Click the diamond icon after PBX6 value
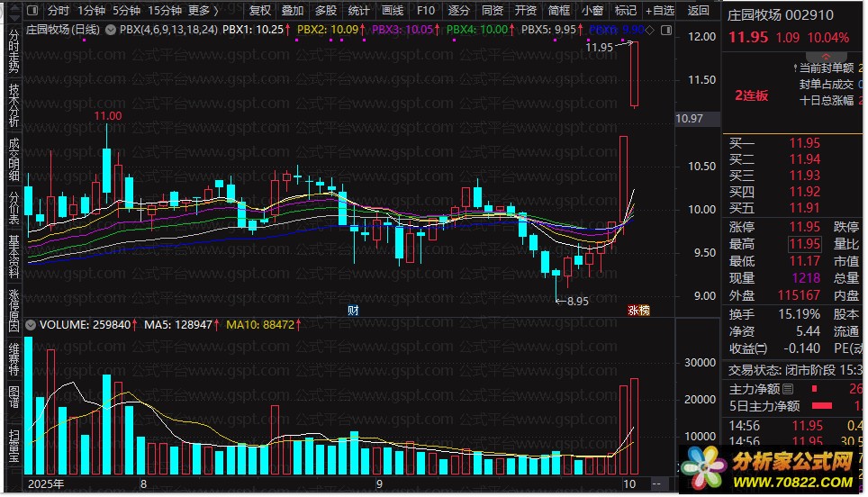Image resolution: width=868 pixels, height=497 pixels. point(650,30)
